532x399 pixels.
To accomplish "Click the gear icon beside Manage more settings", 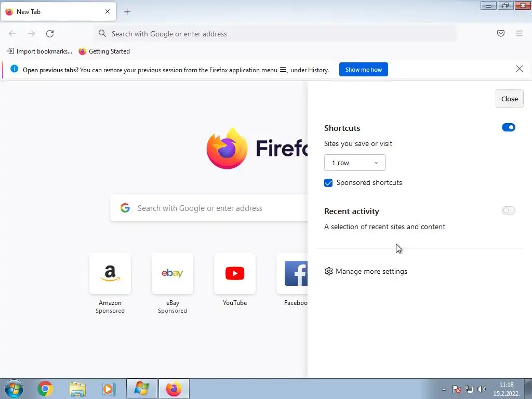I will click(x=328, y=271).
